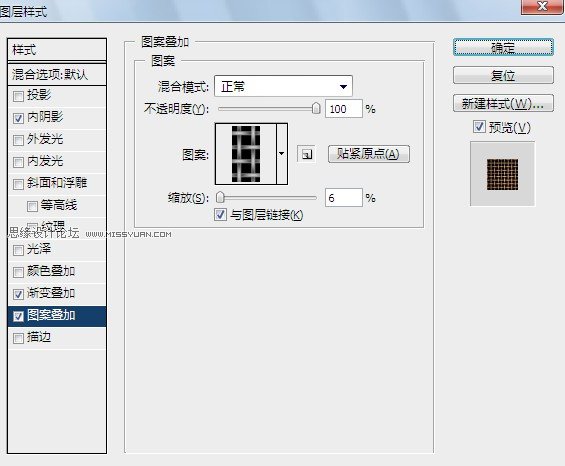Uncheck the 图案叠加 checkbox
Screen dimensions: 565x466
[x=18, y=316]
